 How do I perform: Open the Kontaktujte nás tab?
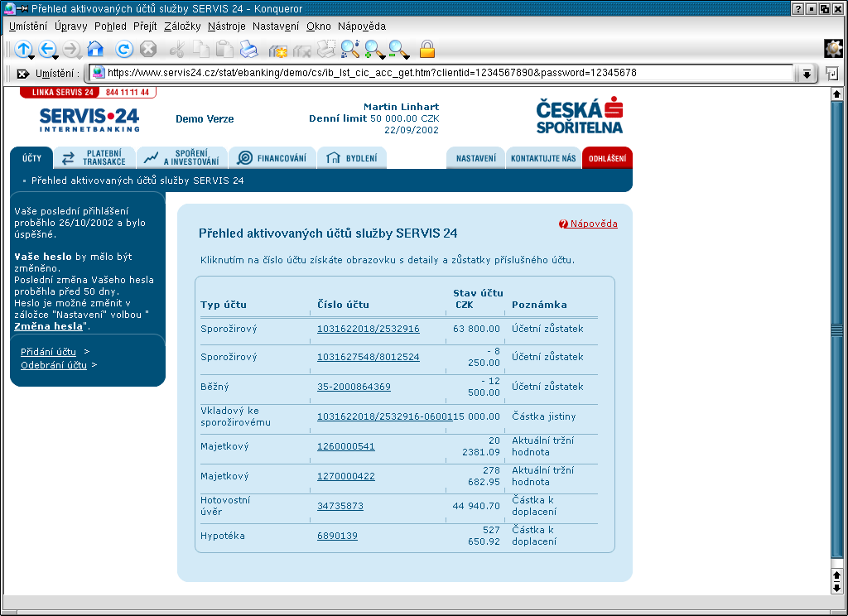543,158
